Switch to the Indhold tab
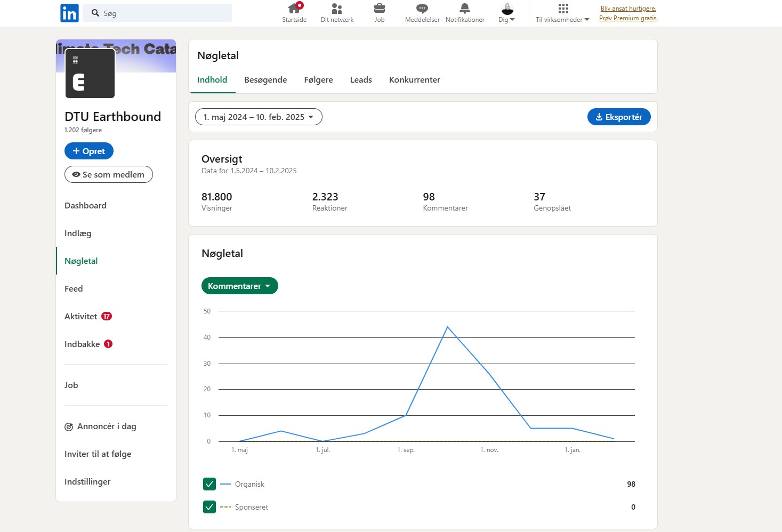The height and width of the screenshot is (532, 782). [212, 80]
